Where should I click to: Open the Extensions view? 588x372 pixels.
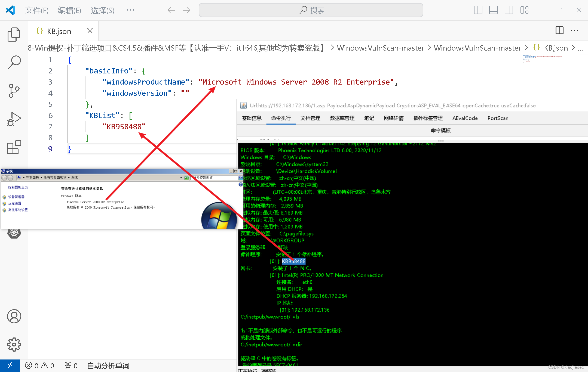pos(14,147)
